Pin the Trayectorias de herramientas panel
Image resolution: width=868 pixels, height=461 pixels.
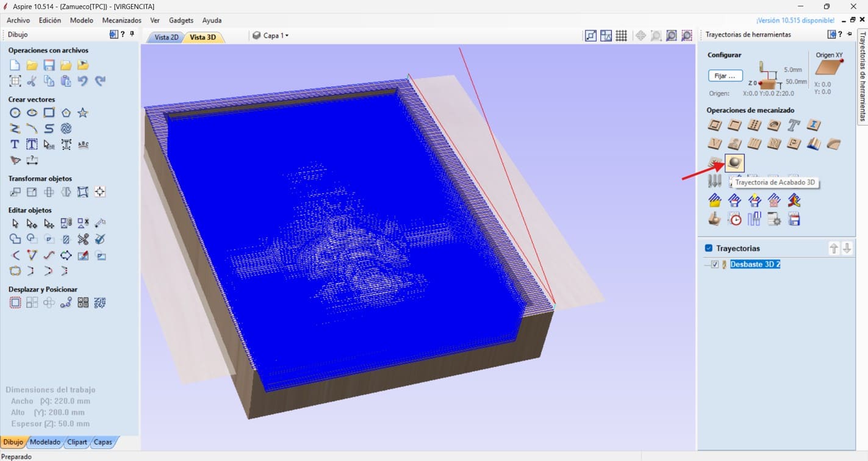(849, 35)
